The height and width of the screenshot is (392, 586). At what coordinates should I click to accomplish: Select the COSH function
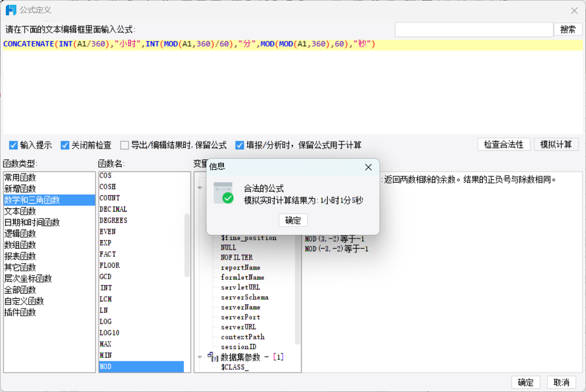[x=142, y=187]
